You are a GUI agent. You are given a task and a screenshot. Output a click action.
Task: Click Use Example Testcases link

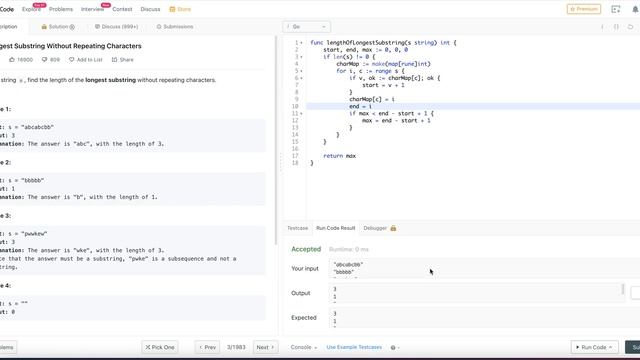[x=354, y=347]
